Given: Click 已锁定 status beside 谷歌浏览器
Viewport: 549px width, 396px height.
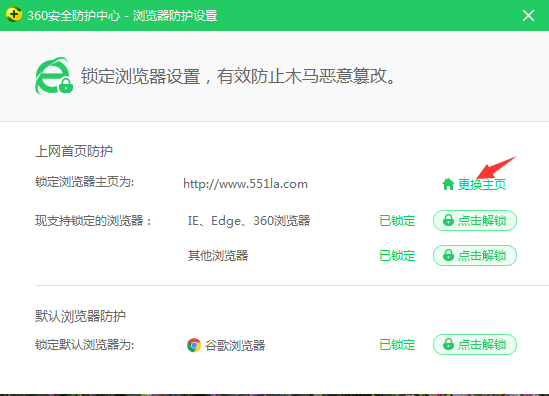Looking at the screenshot, I should pyautogui.click(x=397, y=345).
